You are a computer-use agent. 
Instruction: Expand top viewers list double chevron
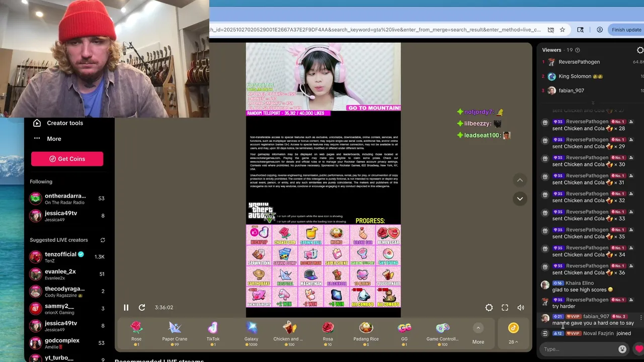tap(593, 103)
